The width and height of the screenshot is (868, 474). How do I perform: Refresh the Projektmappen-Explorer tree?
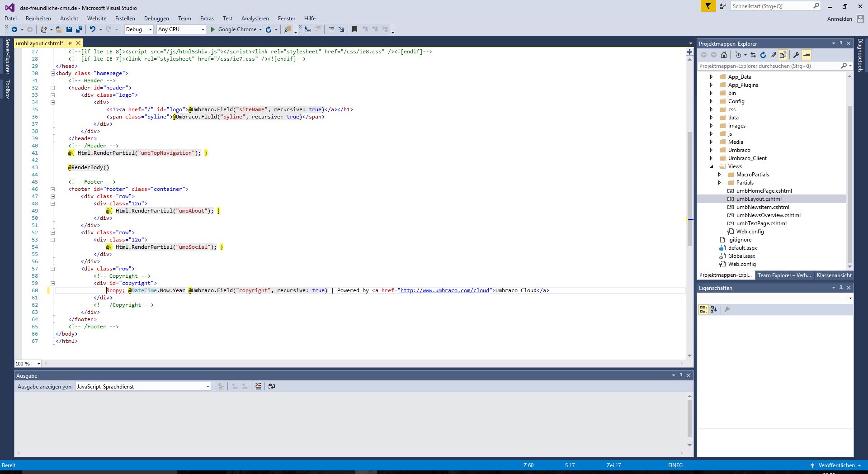point(763,55)
